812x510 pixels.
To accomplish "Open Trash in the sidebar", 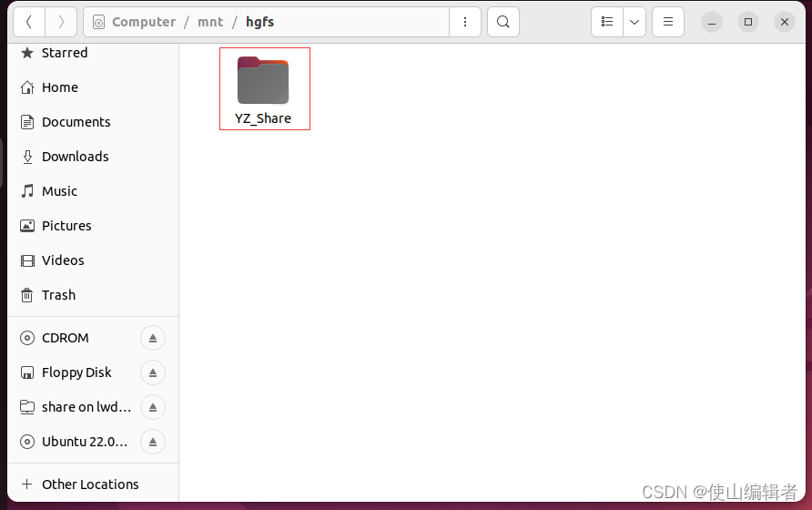I will 93,295.
